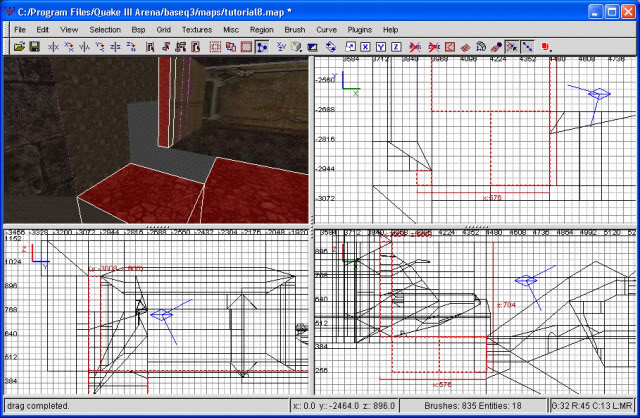Image resolution: width=640 pixels, height=418 pixels.
Task: Open the show-entities-as red dropdown
Action: pyautogui.click(x=546, y=47)
